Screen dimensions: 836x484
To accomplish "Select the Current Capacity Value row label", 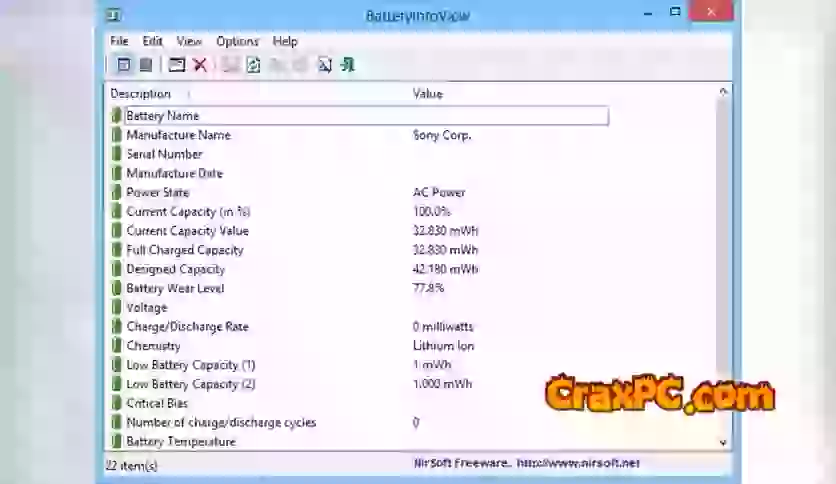I will [188, 231].
